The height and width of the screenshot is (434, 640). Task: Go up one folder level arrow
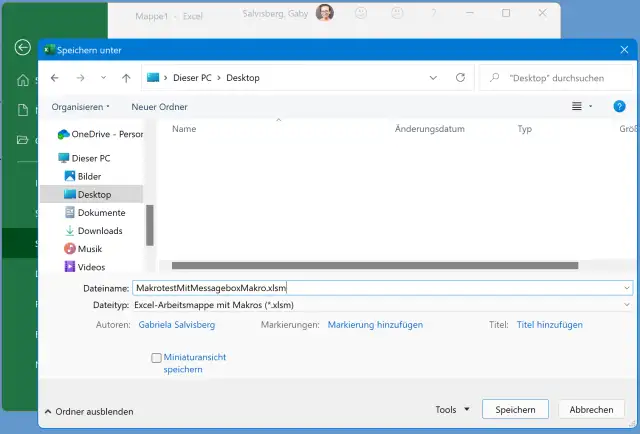[x=125, y=77]
